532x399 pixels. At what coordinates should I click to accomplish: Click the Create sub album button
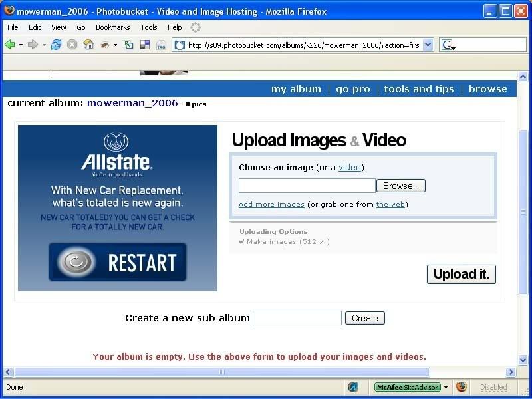coord(364,318)
